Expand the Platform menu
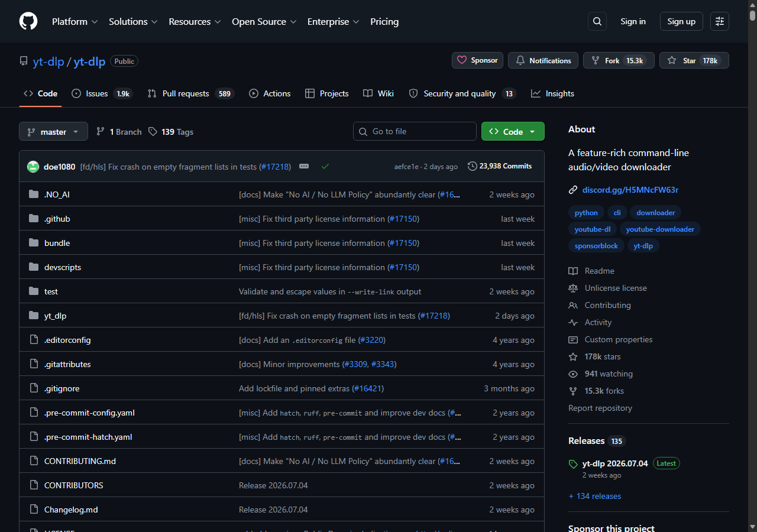Image resolution: width=757 pixels, height=532 pixels. [x=75, y=21]
